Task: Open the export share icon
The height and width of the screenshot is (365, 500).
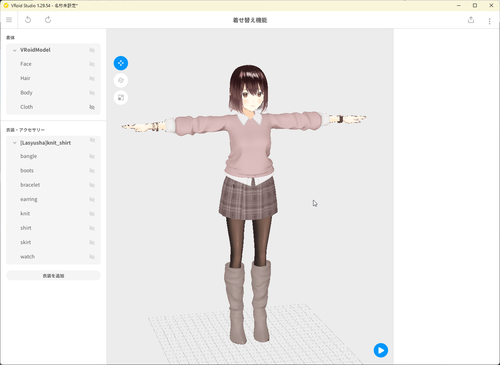Action: click(471, 20)
